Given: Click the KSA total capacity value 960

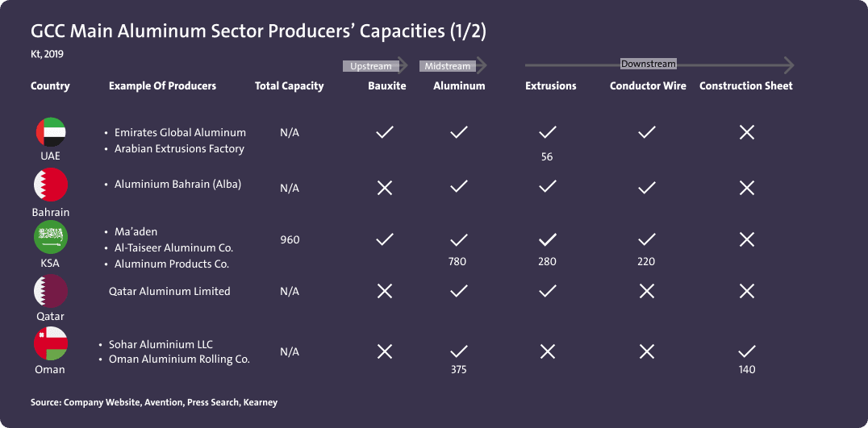Looking at the screenshot, I should tap(290, 240).
